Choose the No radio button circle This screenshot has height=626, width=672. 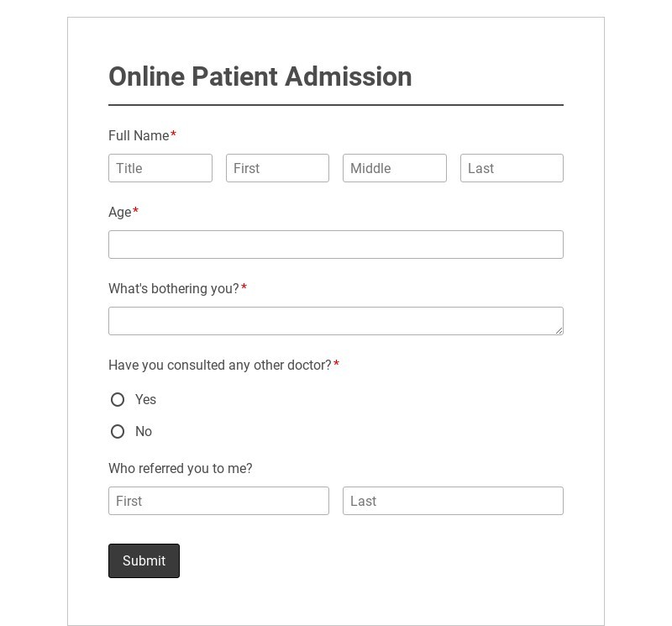[118, 432]
